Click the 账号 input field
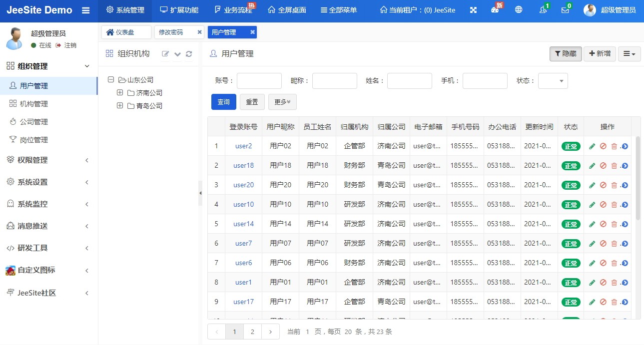The image size is (644, 345). point(259,81)
